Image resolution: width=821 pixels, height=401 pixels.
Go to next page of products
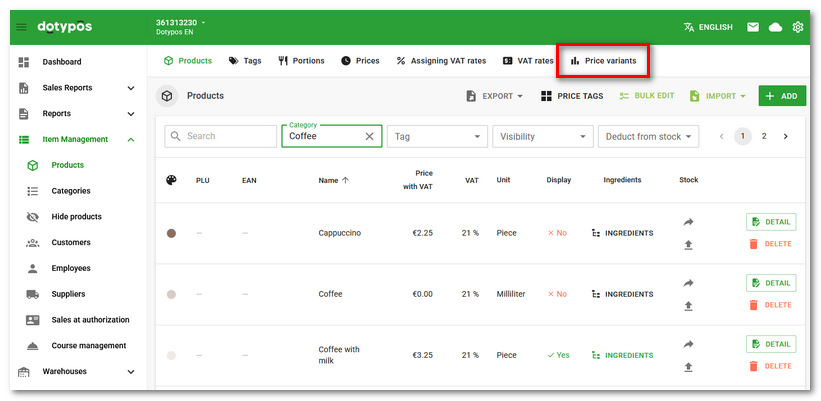point(786,136)
